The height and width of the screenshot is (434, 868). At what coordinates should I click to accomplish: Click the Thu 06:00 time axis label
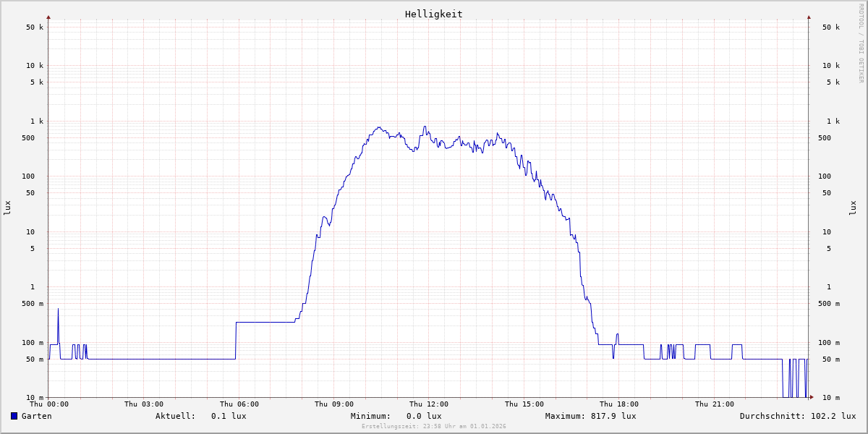(x=239, y=404)
